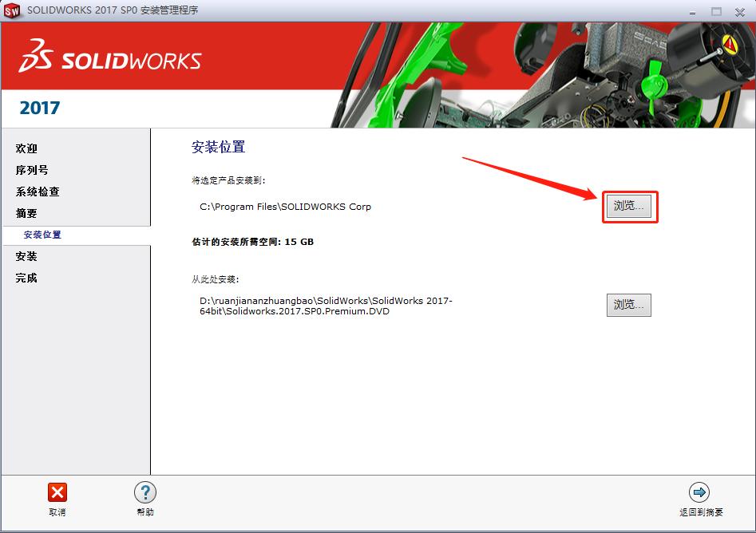Click the highlighted 浏览 button for install destination
This screenshot has width=756, height=533.
coord(630,206)
